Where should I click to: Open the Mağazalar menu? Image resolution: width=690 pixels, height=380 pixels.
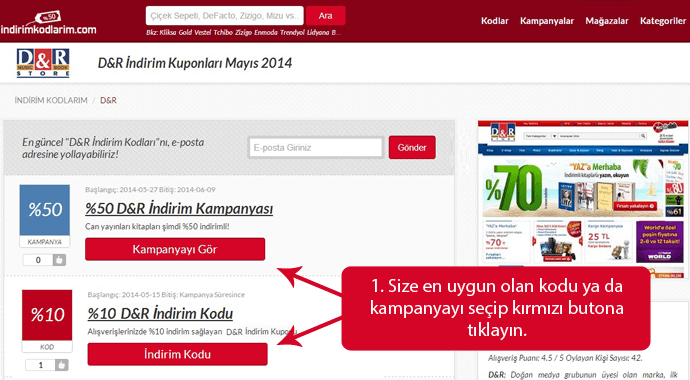click(x=607, y=21)
